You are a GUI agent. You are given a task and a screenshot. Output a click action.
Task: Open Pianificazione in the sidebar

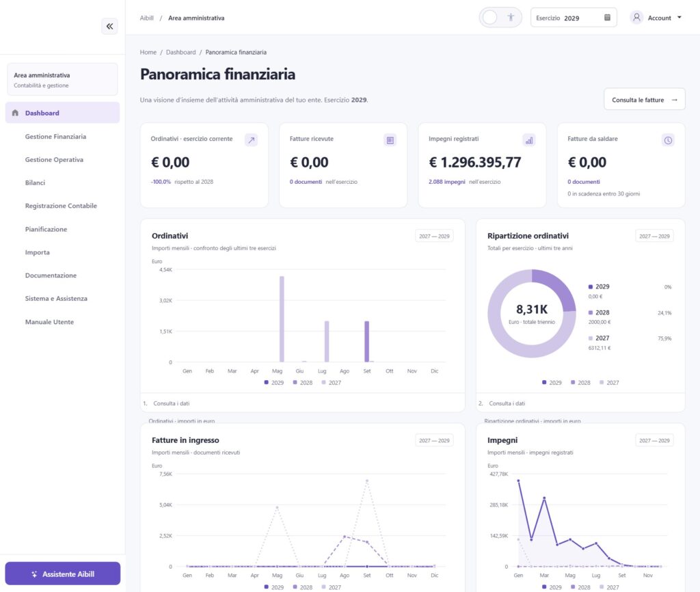click(x=46, y=229)
